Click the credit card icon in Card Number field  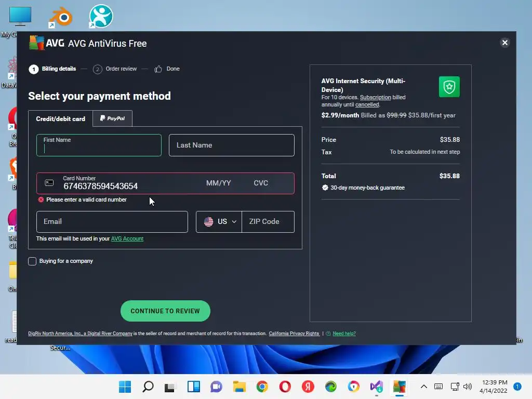pyautogui.click(x=49, y=183)
